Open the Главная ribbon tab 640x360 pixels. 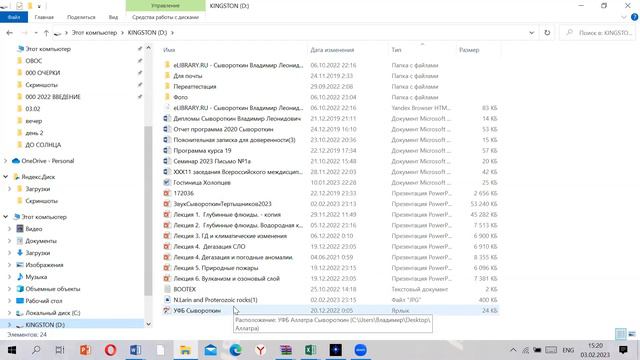44,17
